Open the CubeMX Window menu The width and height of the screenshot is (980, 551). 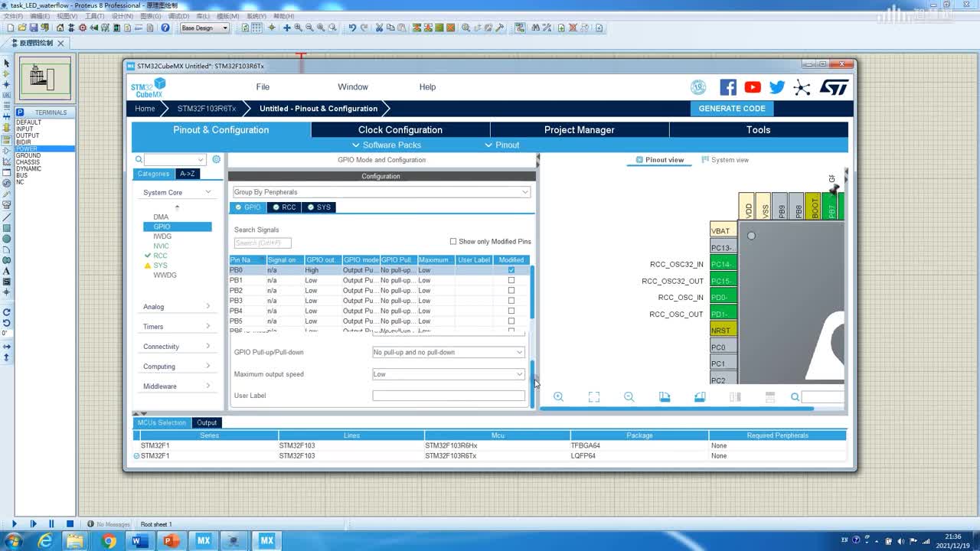coord(353,86)
